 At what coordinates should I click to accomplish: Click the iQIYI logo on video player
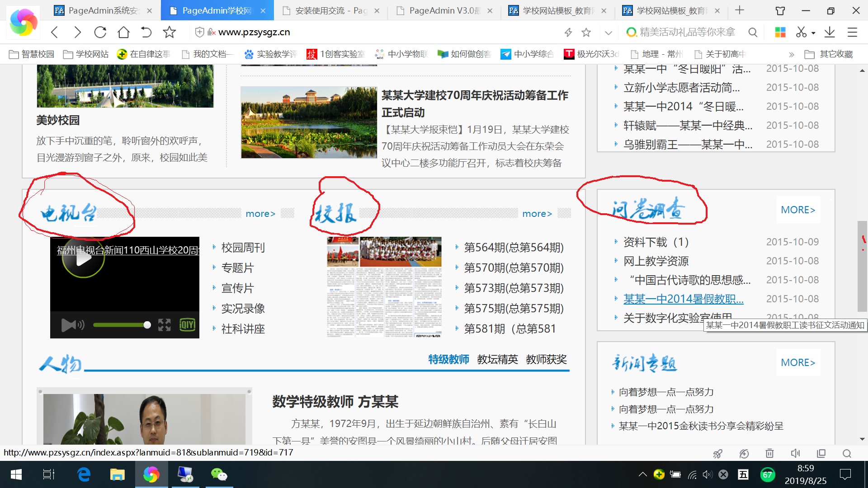(187, 324)
